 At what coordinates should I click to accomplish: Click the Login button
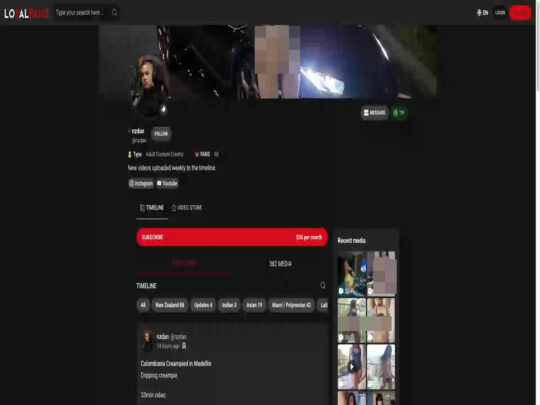click(500, 13)
